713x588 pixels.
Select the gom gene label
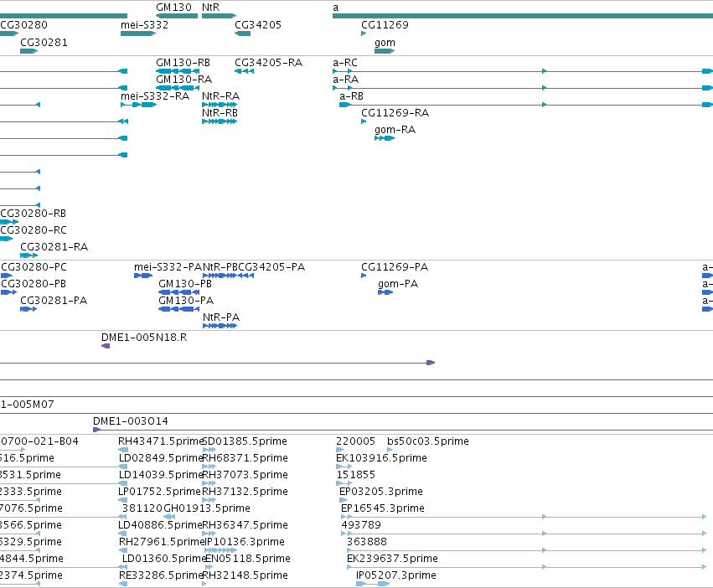click(385, 43)
